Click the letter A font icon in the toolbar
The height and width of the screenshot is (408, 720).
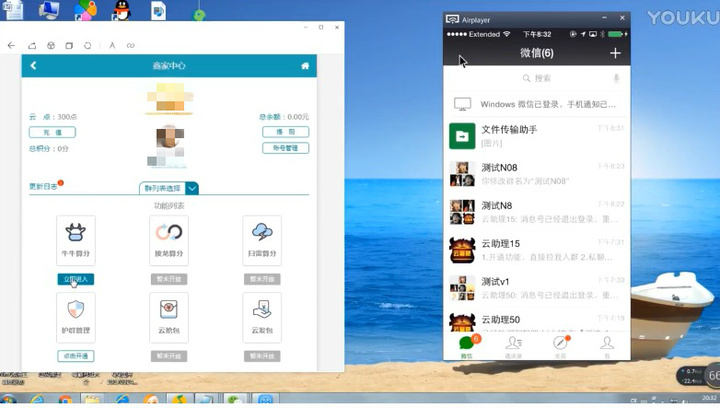click(112, 45)
